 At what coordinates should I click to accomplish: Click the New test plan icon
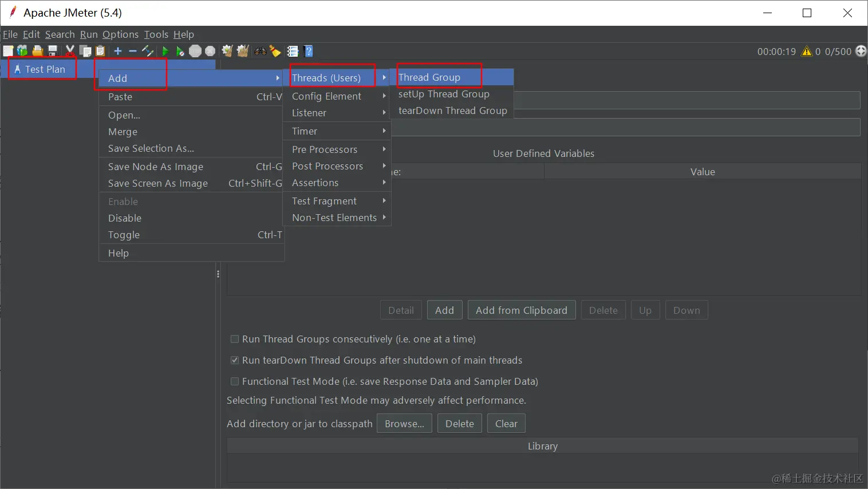click(x=8, y=52)
